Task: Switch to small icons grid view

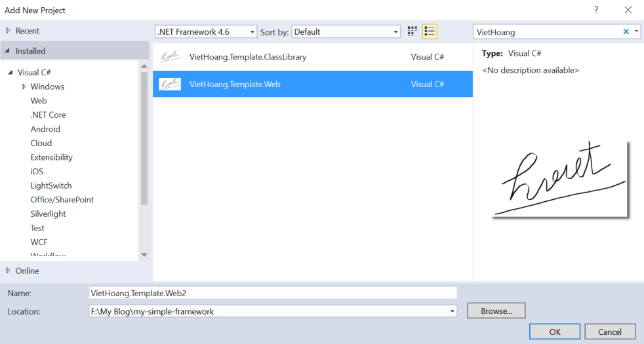Action: pos(413,31)
